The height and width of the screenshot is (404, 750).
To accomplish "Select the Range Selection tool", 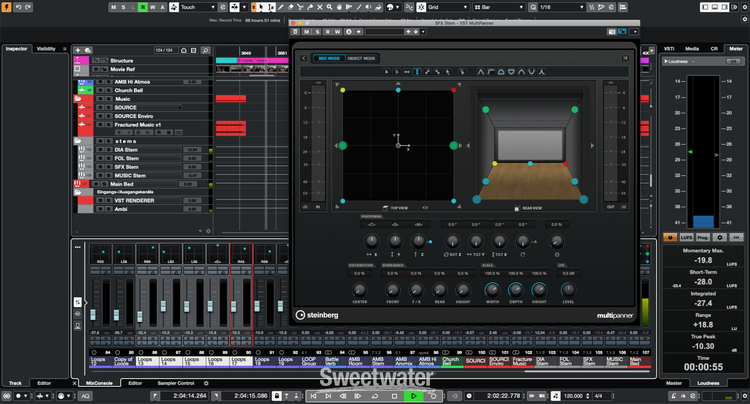I will (x=271, y=7).
